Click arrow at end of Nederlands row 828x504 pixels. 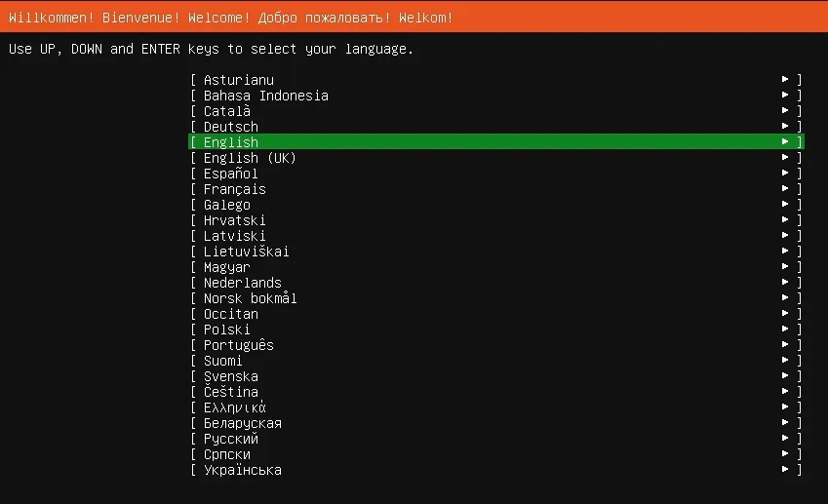tap(785, 282)
